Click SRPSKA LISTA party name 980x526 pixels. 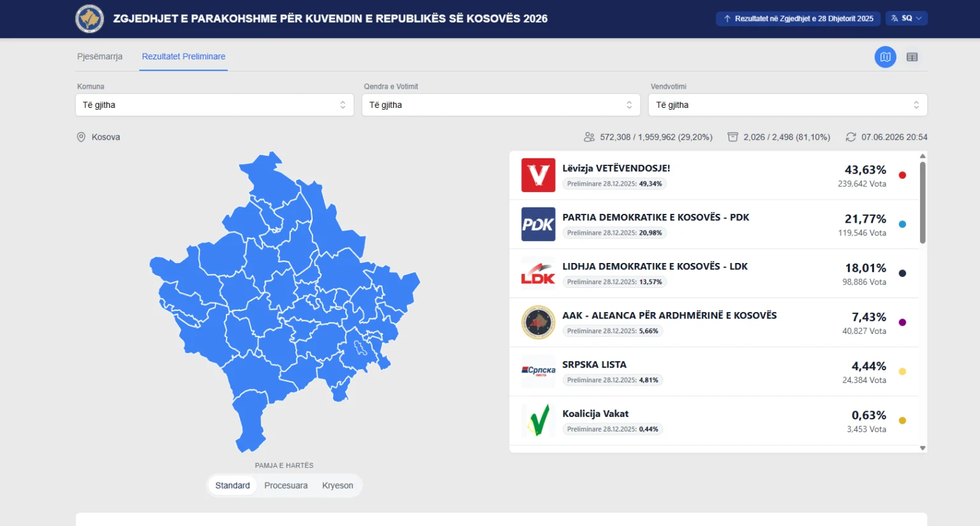click(595, 364)
